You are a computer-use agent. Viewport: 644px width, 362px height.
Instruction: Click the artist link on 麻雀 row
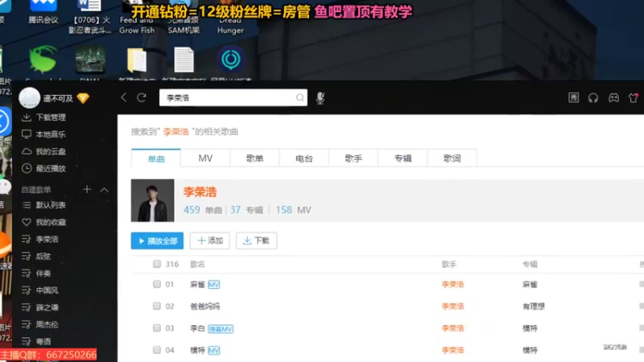point(452,284)
